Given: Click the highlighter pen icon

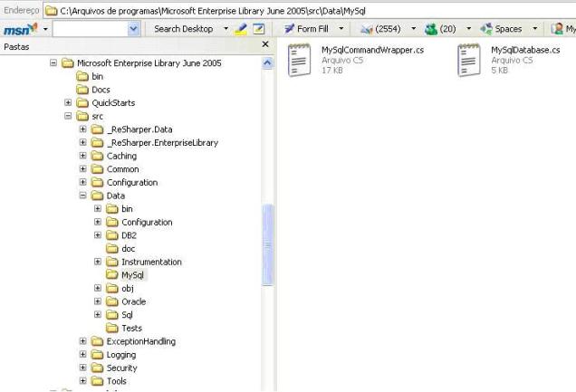Looking at the screenshot, I should 241,29.
